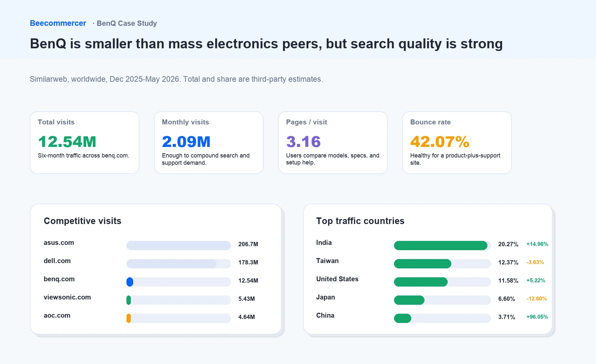Image resolution: width=596 pixels, height=364 pixels.
Task: Click the 3.16 pages per visit value
Action: coord(303,142)
